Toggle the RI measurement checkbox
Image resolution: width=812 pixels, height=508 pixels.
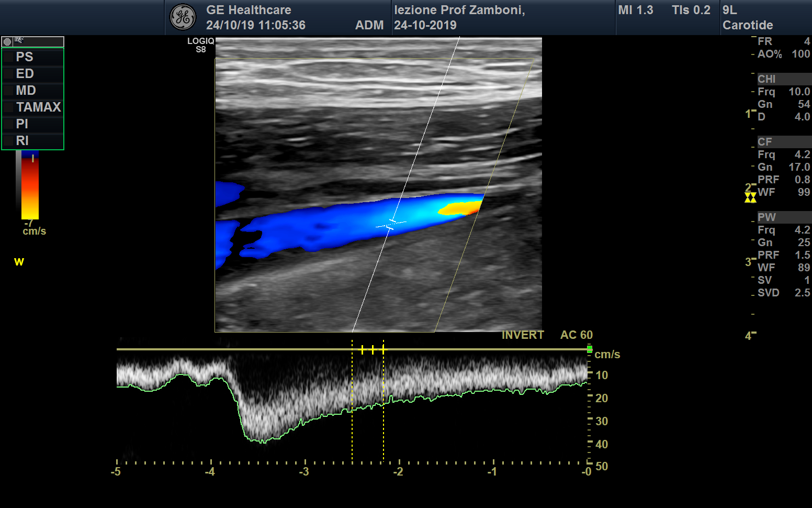click(x=9, y=141)
